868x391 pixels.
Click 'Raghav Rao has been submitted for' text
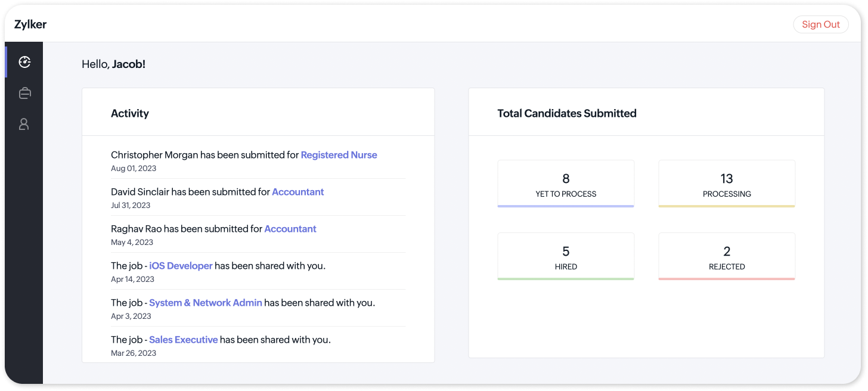pos(187,229)
